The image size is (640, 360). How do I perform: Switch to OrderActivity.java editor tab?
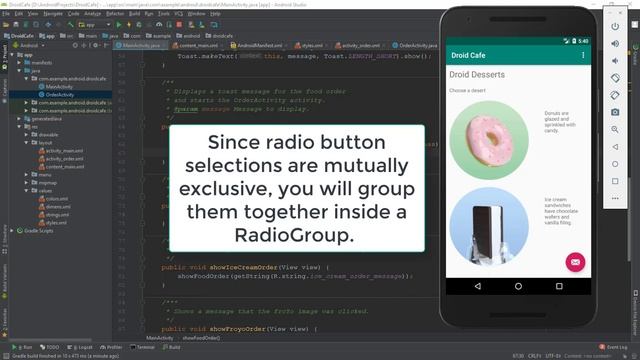click(x=415, y=45)
